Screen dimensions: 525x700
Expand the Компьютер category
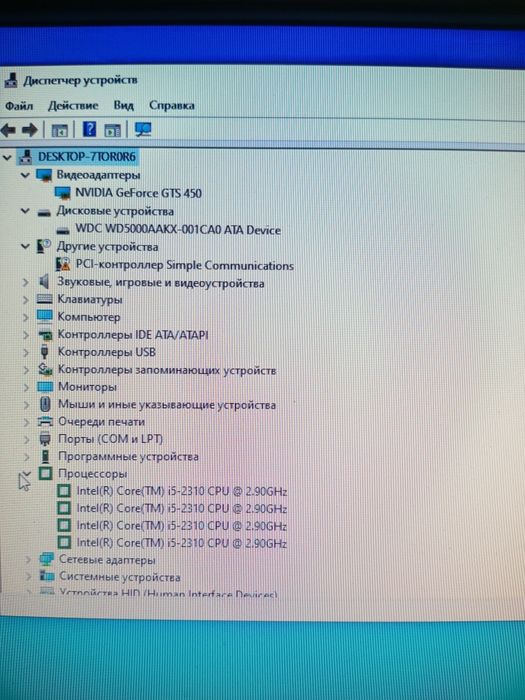click(25, 317)
